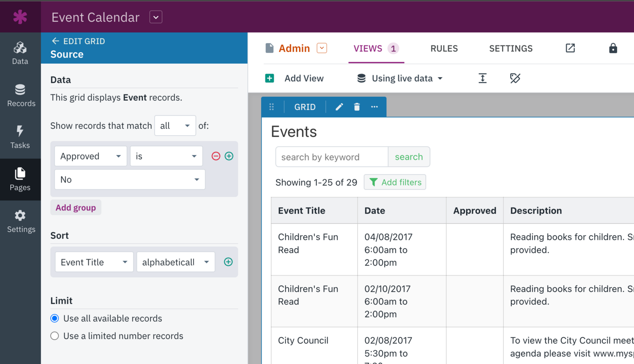Delete the grid view using the trash icon

coord(356,107)
